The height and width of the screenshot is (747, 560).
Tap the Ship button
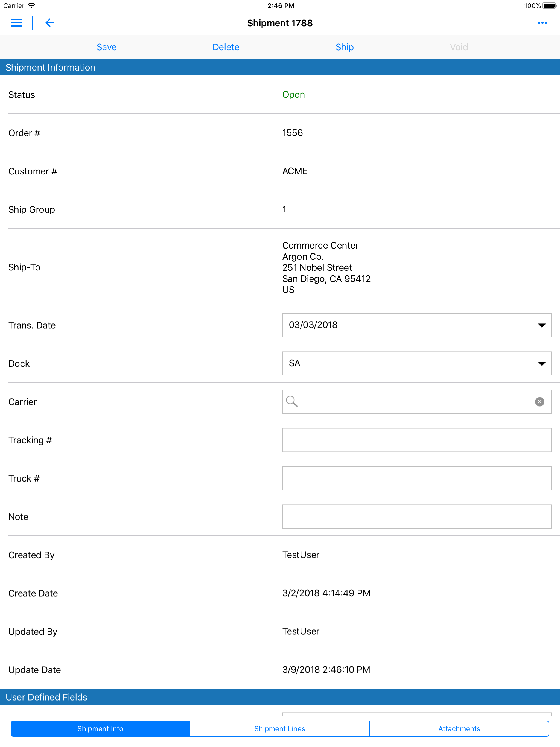(345, 47)
